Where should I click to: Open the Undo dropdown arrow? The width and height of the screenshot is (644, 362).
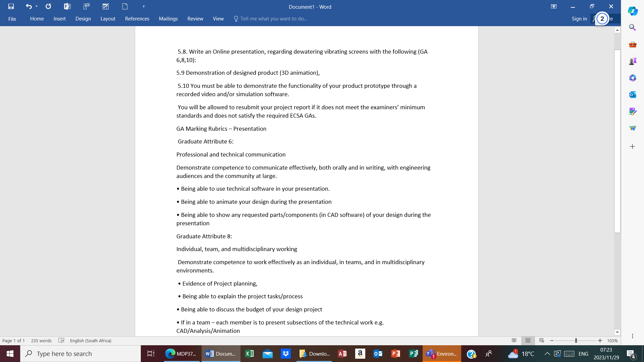point(36,6)
